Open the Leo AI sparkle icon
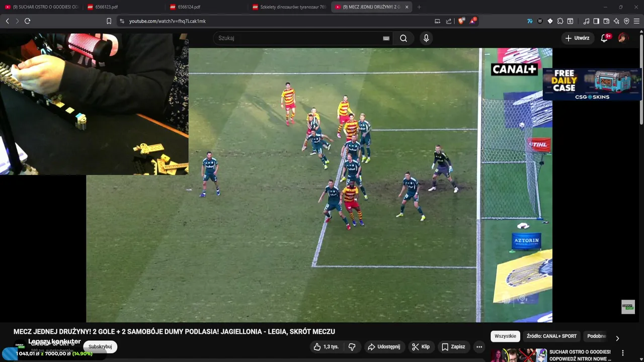The width and height of the screenshot is (644, 362). [x=616, y=21]
